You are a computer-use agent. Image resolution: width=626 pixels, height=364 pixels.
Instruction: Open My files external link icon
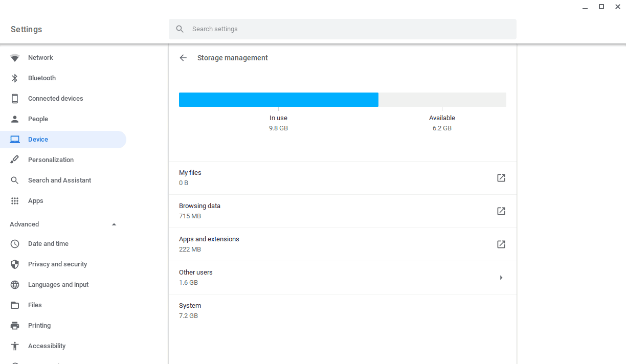click(x=501, y=178)
